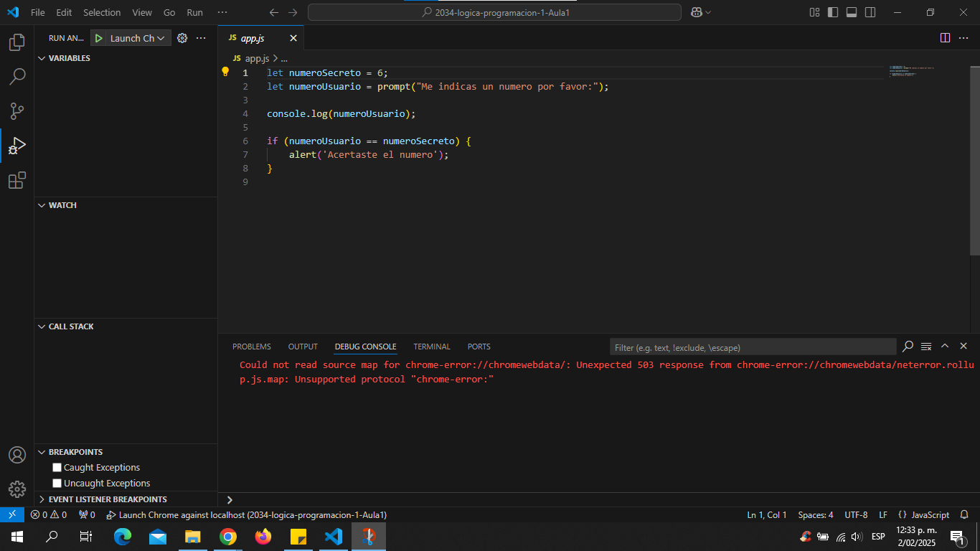Open the Copilot dropdown arrow

pos(709,12)
